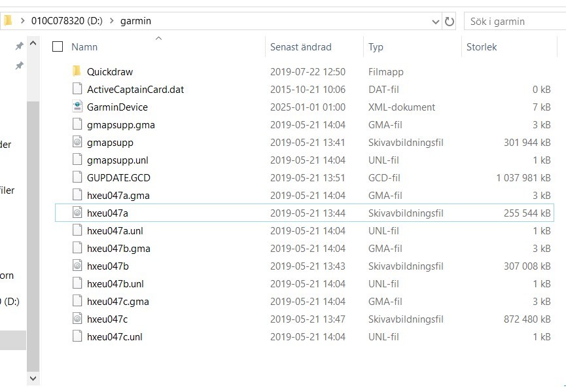Screen dimensions: 566x392
Task: Click the Filmapp type cell
Action: point(385,72)
